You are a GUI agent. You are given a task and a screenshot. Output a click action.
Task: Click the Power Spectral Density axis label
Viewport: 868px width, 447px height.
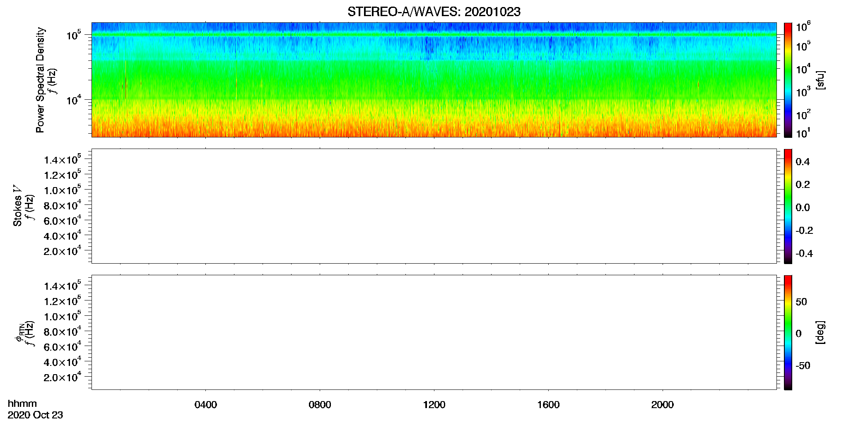pyautogui.click(x=40, y=80)
